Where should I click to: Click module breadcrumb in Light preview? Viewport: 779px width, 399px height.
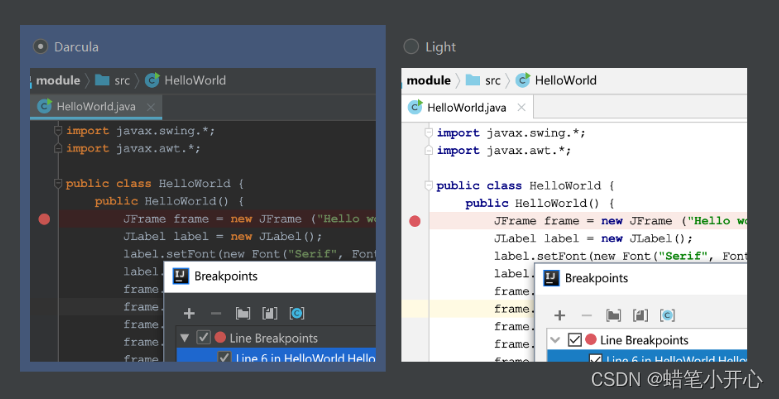pyautogui.click(x=429, y=80)
